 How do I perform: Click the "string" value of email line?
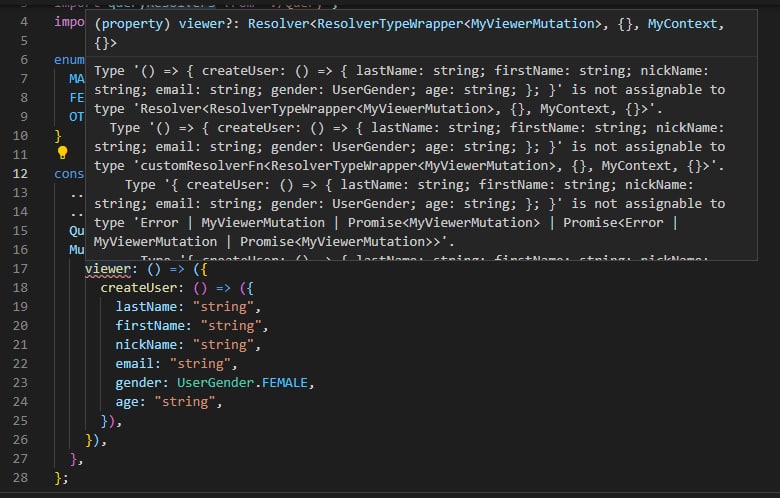[x=200, y=364]
